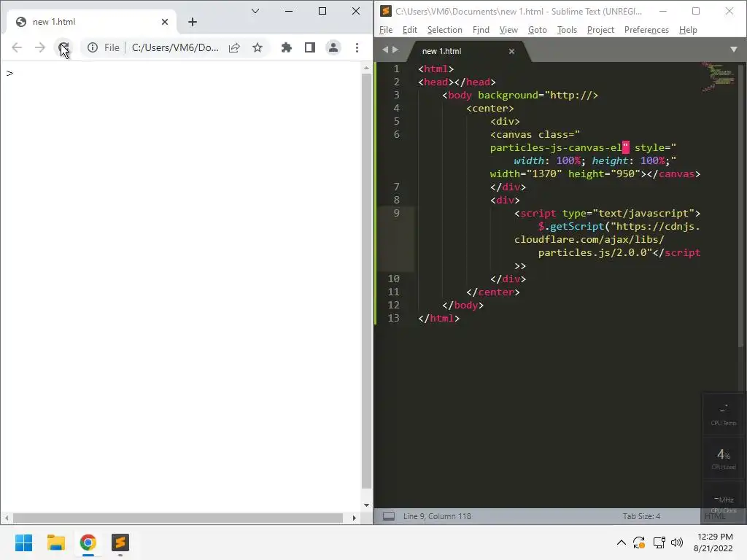This screenshot has width=747, height=560.
Task: Click Chrome horizontal scrollbar thumb
Action: (x=178, y=518)
